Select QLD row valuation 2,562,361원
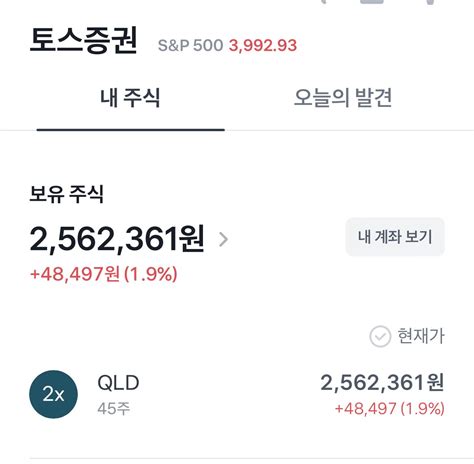This screenshot has width=474, height=464. [382, 382]
